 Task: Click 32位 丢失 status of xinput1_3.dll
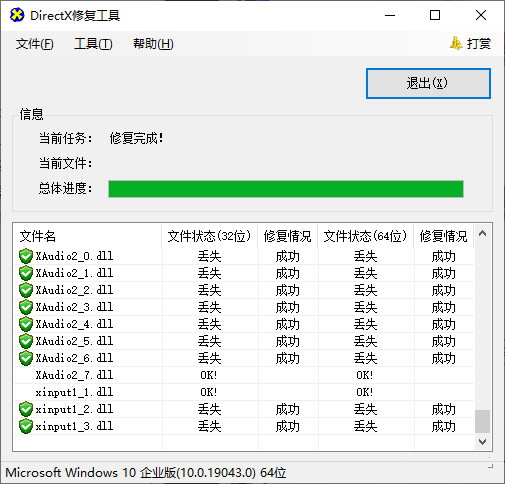point(209,426)
